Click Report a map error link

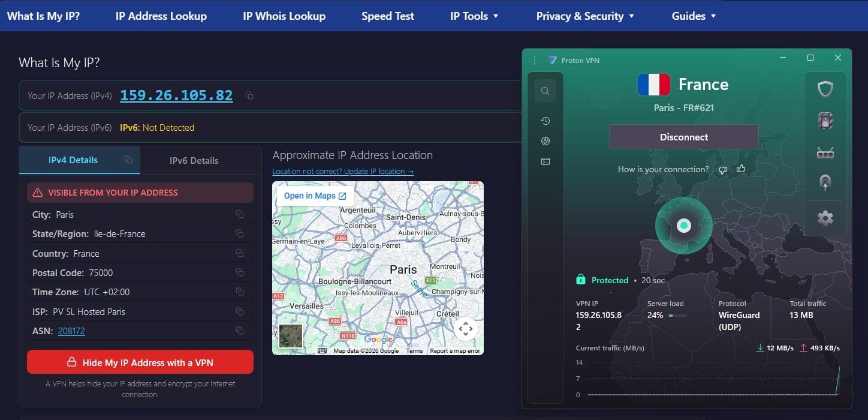pyautogui.click(x=455, y=351)
